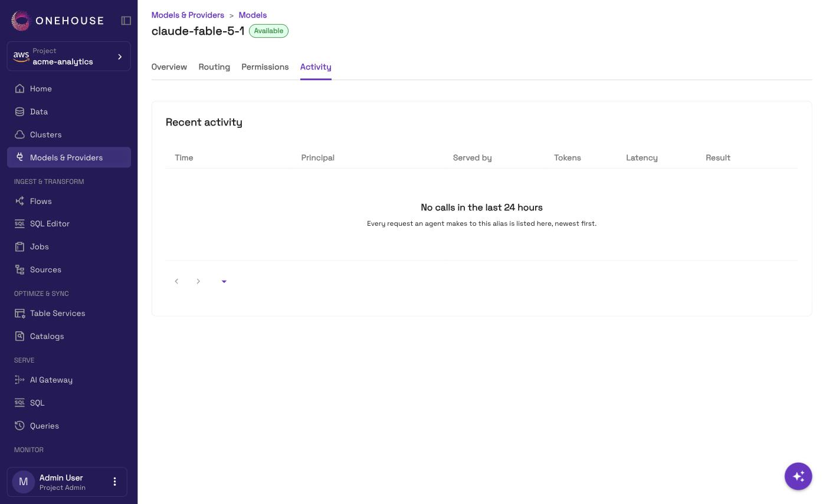Open the Admin User options menu
This screenshot has height=504, width=826.
114,482
